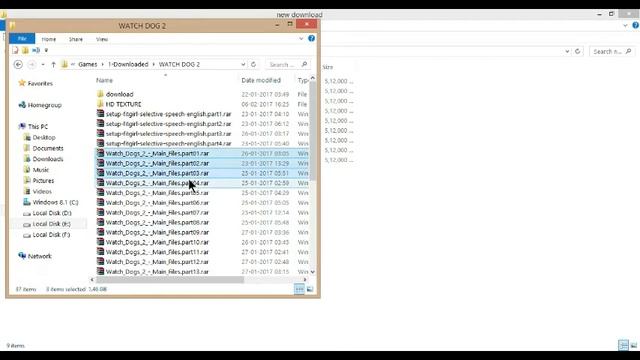Open the address bar history dropdown
This screenshot has width=640, height=360.
(x=243, y=64)
